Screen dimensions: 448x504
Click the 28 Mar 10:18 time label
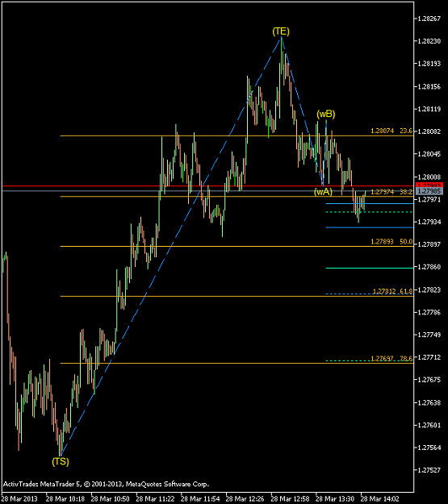(65, 499)
